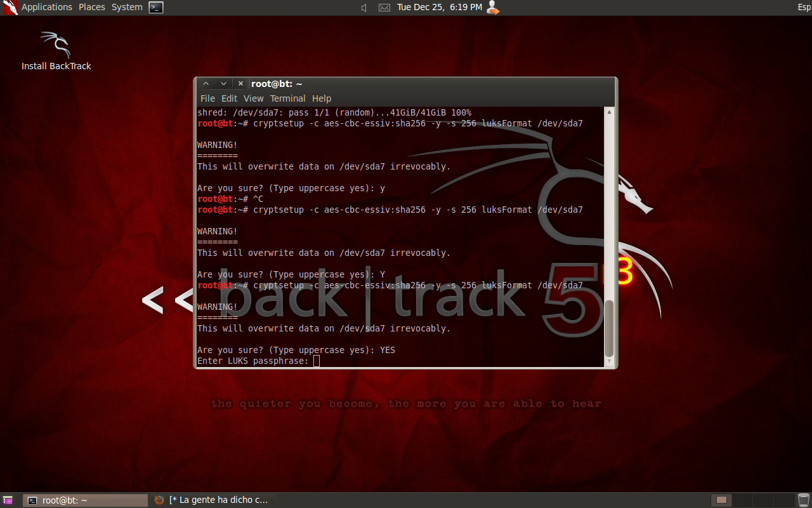Screen dimensions: 812x508
Task: Click the root@bt window title text
Action: click(x=277, y=84)
